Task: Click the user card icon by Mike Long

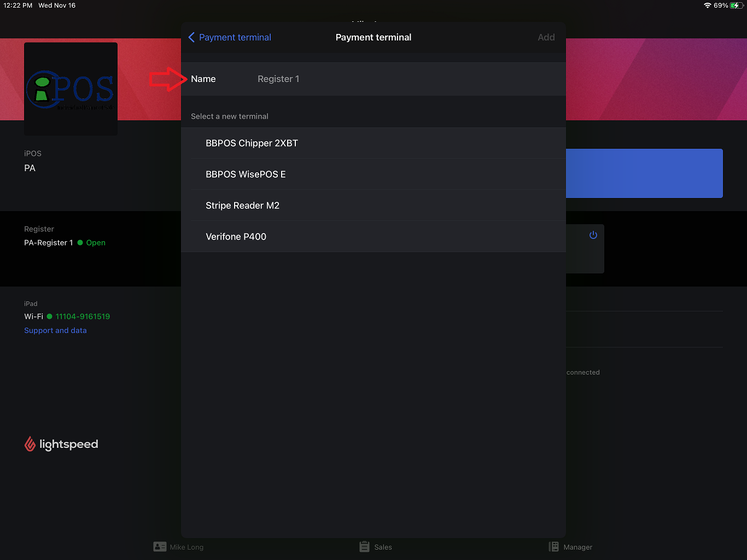Action: 160,547
